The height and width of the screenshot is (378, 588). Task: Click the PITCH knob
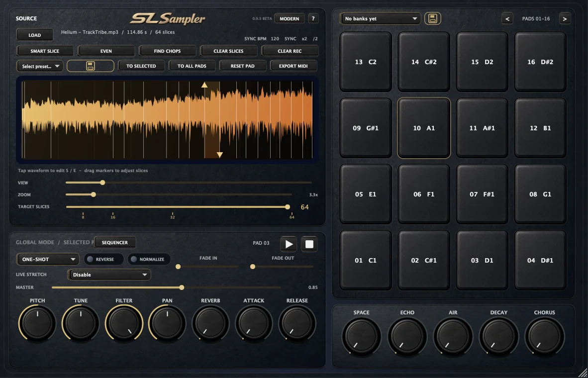(x=37, y=323)
